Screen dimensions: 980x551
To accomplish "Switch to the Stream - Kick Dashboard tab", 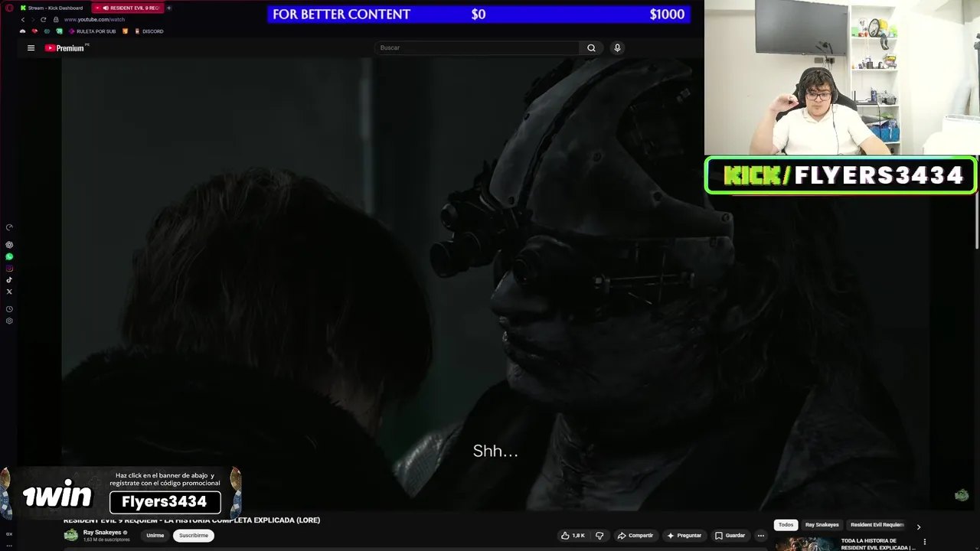I will [51, 8].
